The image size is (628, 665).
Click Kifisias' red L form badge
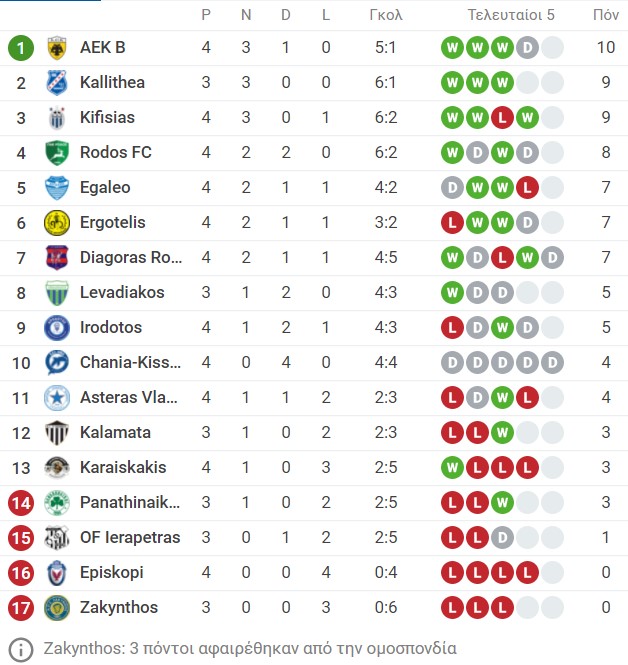point(502,117)
